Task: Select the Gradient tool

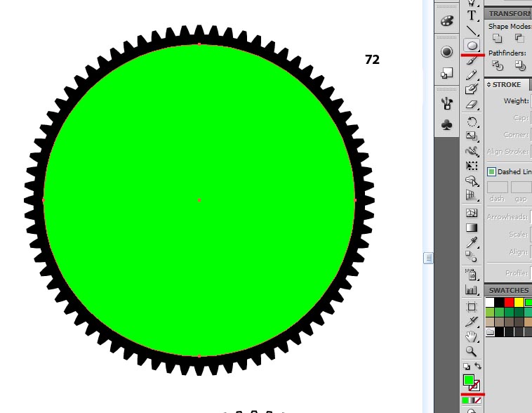Action: point(472,228)
